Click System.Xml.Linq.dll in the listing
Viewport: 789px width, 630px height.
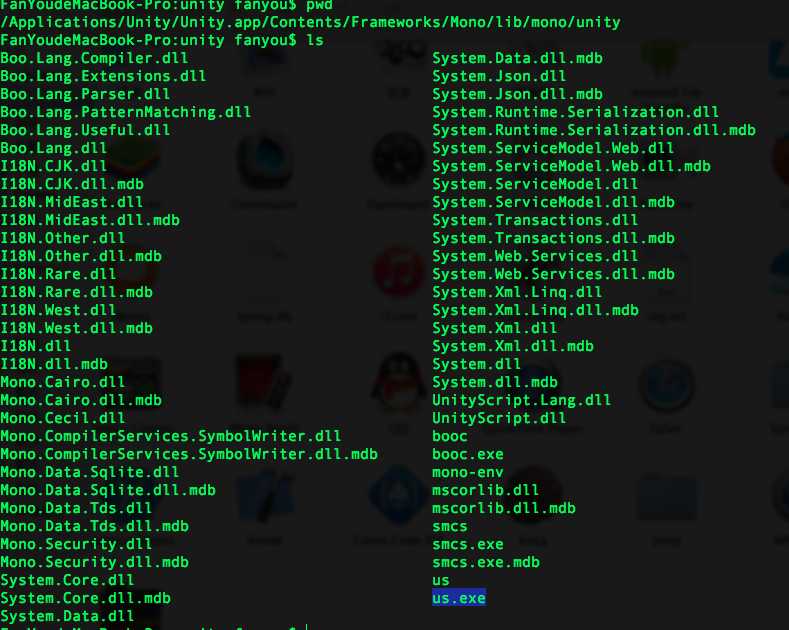pyautogui.click(x=517, y=292)
